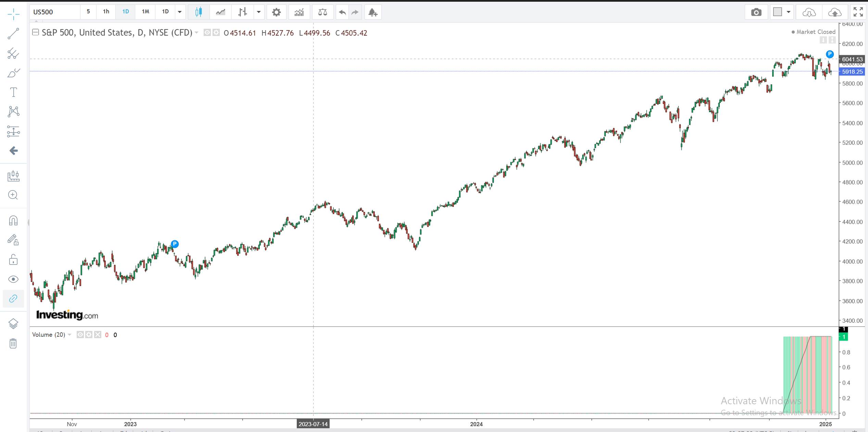Viewport: 868px width, 432px height.
Task: Open the bar style dropdown arrow
Action: pos(259,12)
